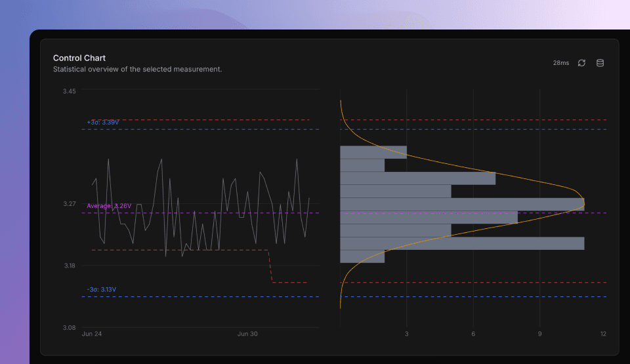Click the 28ms query time label

coord(561,63)
